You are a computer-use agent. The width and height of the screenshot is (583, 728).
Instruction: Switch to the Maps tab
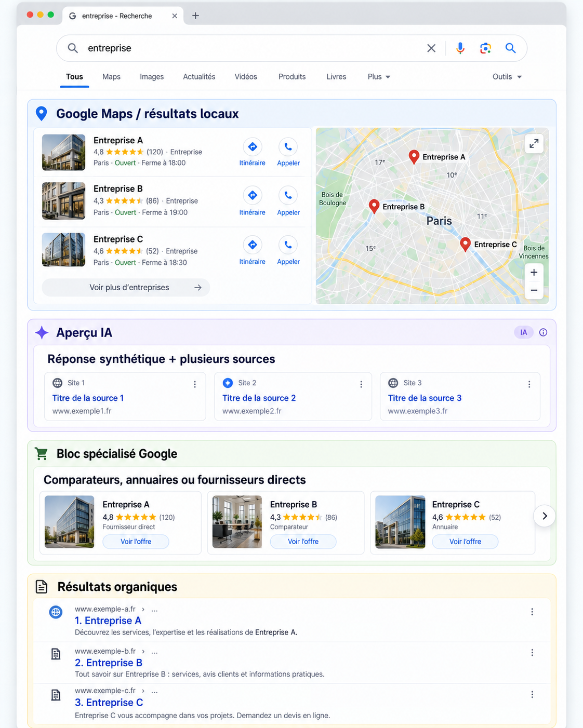[111, 77]
